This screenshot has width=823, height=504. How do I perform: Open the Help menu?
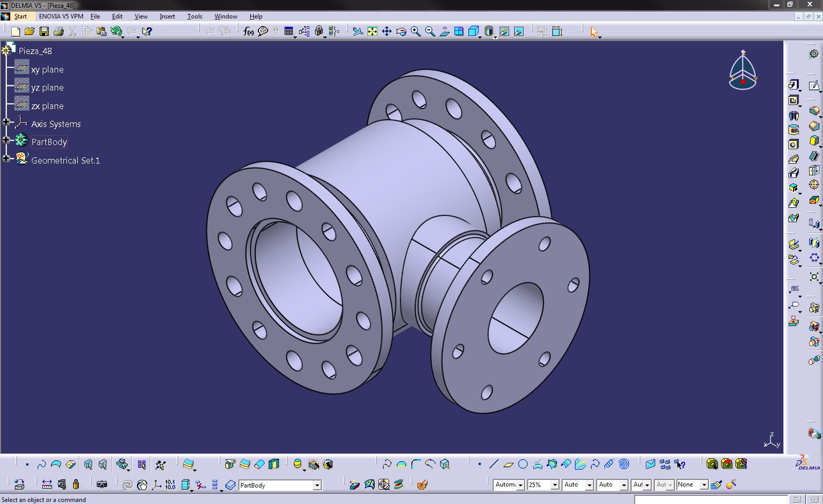tap(256, 16)
